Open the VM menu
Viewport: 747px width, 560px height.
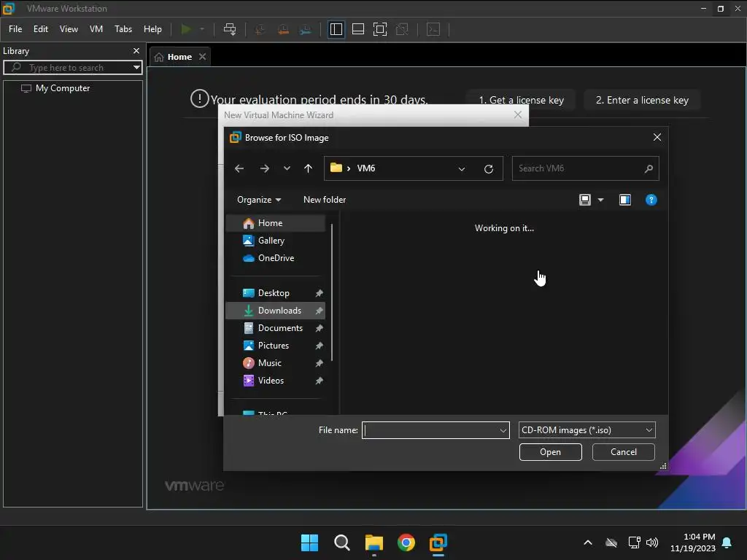(96, 29)
